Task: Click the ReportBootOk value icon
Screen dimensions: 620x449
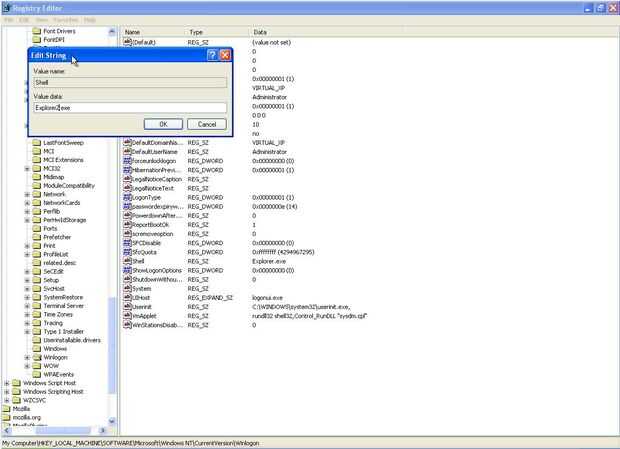Action: tap(127, 224)
